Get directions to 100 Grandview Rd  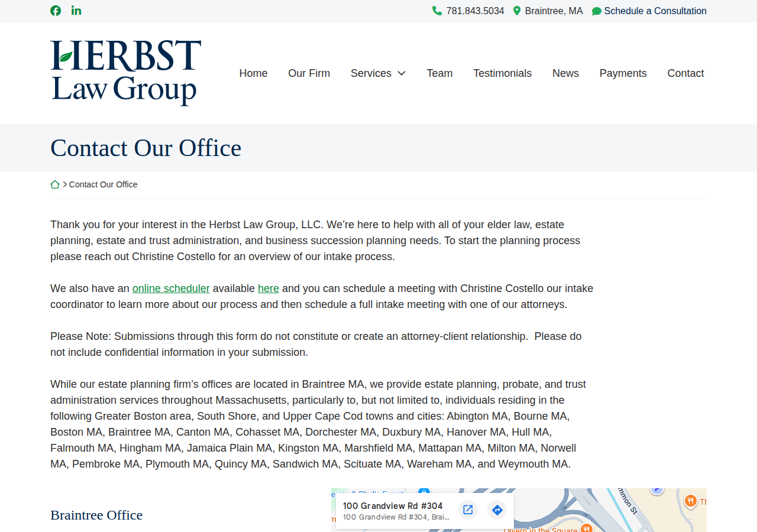click(x=497, y=510)
